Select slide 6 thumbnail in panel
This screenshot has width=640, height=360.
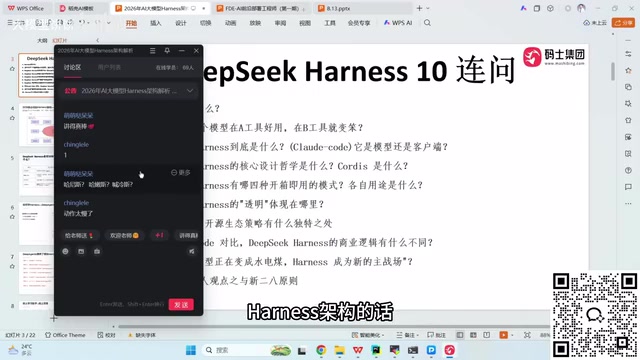click(x=36, y=224)
